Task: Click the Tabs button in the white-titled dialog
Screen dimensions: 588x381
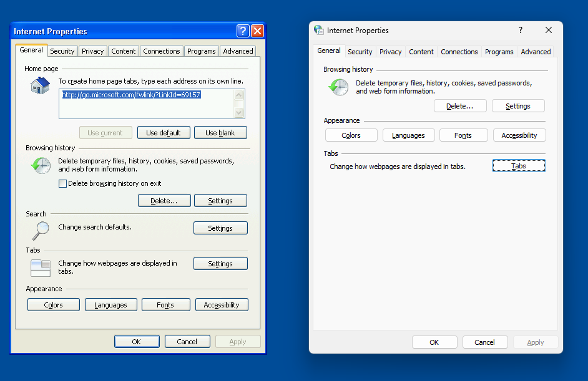Action: (x=519, y=166)
